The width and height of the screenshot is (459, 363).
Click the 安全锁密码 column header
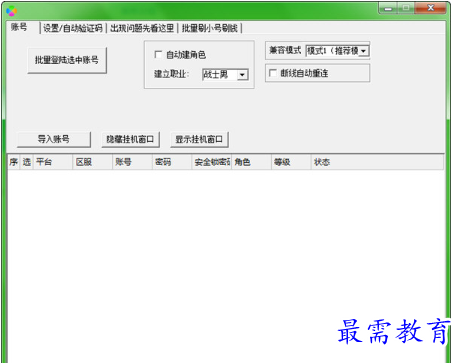(x=211, y=162)
